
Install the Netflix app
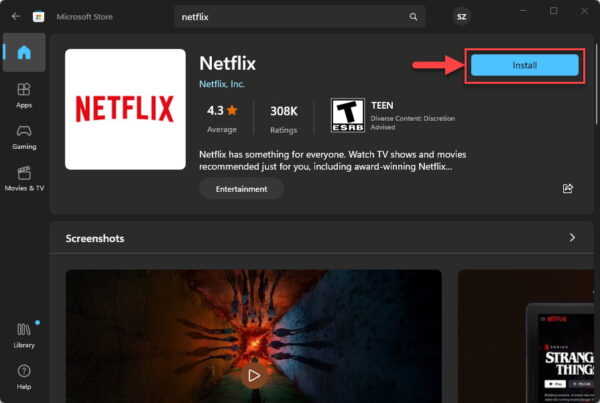point(525,65)
